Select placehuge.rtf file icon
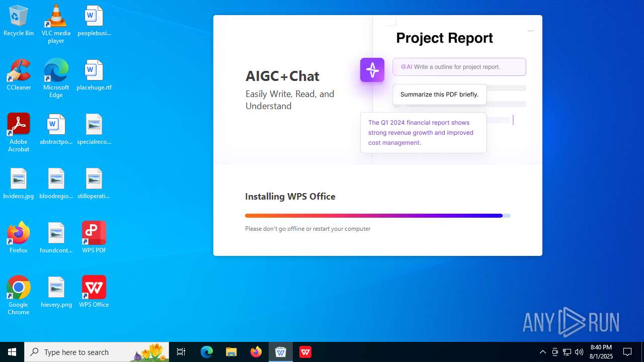The height and width of the screenshot is (362, 644). (94, 75)
